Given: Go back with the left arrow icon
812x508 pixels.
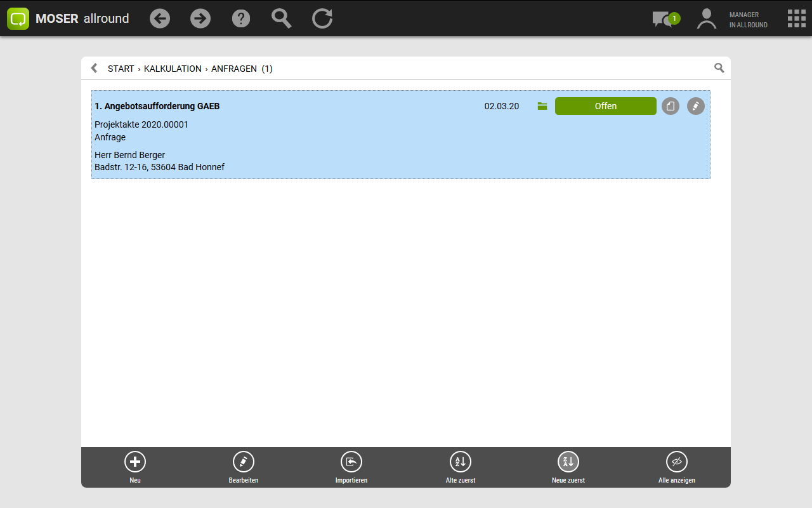Looking at the screenshot, I should pyautogui.click(x=160, y=18).
